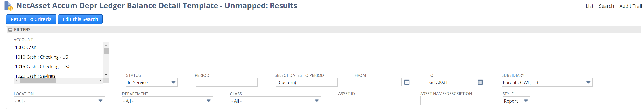Select 1010 Cash : Checking - US account
The image size is (644, 111).
[x=41, y=57]
